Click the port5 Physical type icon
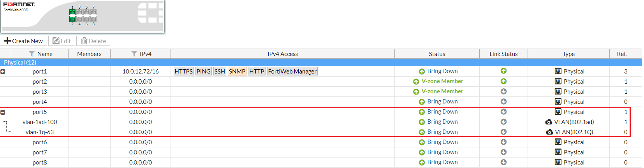This screenshot has width=644, height=168. (558, 112)
